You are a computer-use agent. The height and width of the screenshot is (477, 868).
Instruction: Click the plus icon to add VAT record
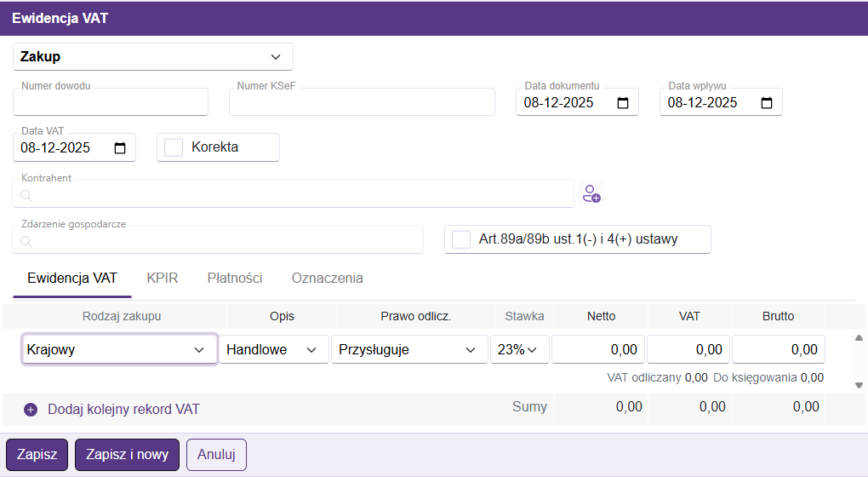coord(31,410)
